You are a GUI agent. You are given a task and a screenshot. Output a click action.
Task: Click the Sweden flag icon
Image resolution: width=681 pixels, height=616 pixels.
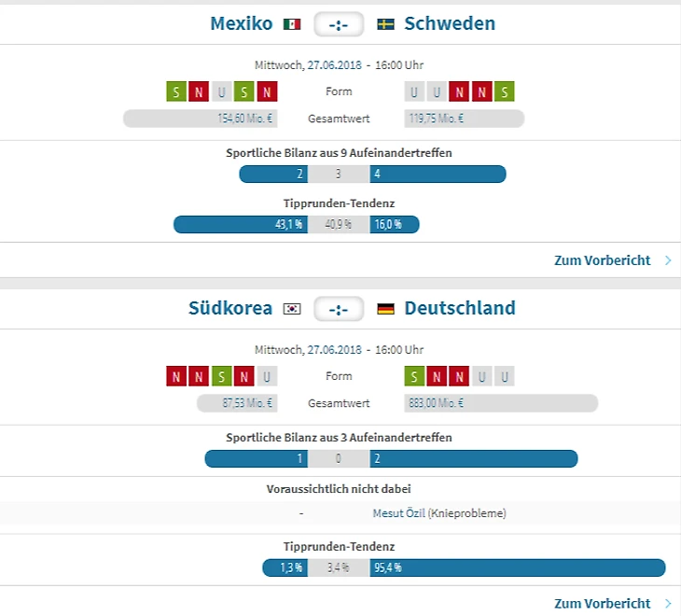click(385, 24)
